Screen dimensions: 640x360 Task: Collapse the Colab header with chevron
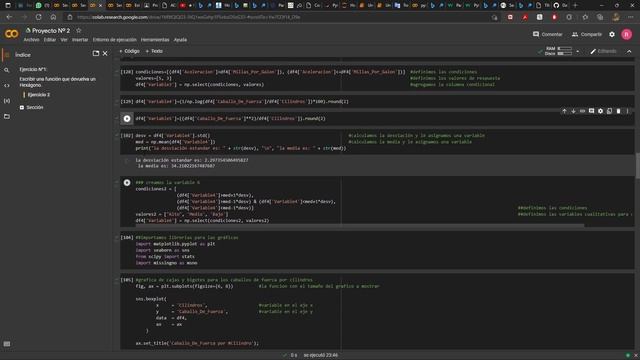tap(629, 51)
